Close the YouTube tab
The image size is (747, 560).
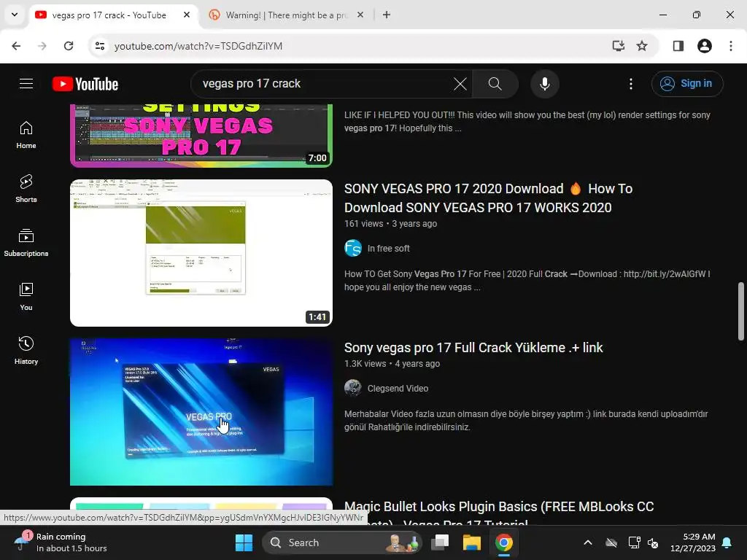(187, 15)
